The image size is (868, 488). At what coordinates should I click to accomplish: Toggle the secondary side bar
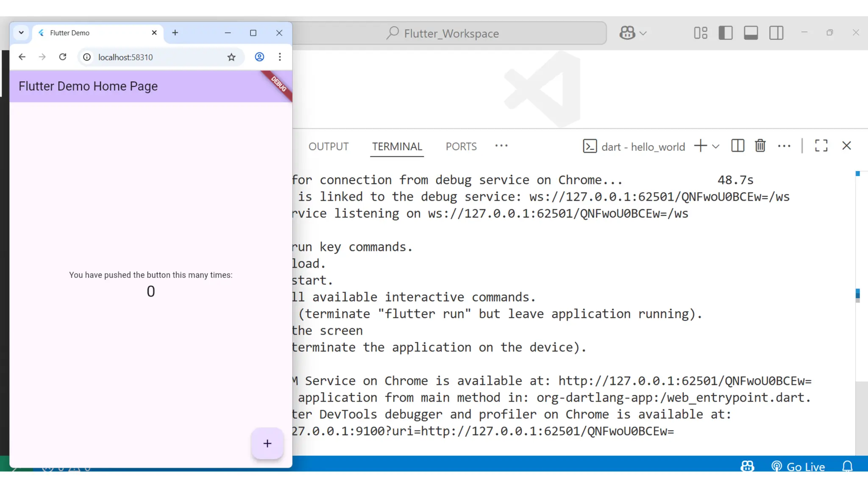(776, 33)
